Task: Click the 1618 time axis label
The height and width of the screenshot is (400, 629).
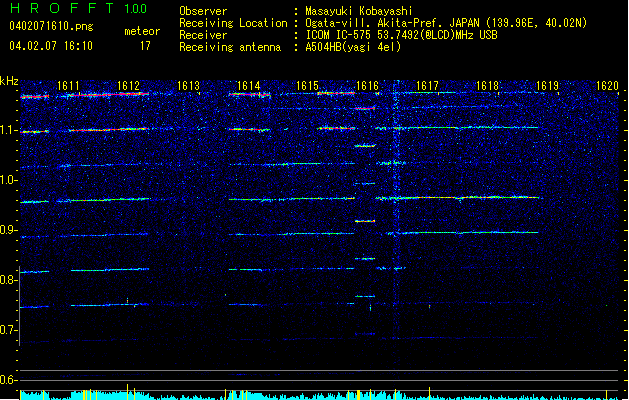Action: pyautogui.click(x=487, y=86)
